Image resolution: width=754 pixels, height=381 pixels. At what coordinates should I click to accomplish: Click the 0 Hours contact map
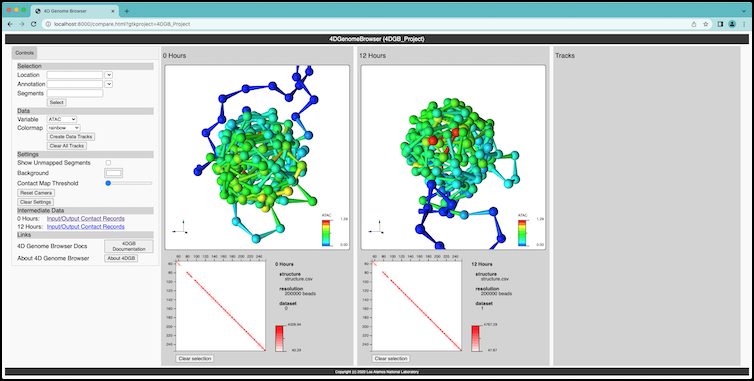click(221, 305)
